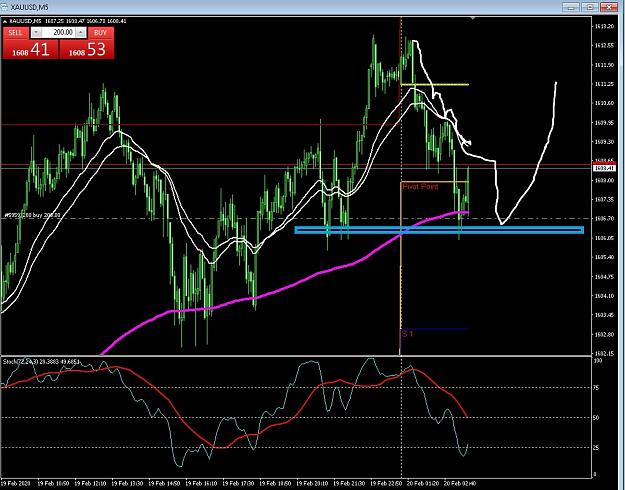Sell at the 1608 41 bid price
The image size is (625, 490).
pyautogui.click(x=31, y=49)
